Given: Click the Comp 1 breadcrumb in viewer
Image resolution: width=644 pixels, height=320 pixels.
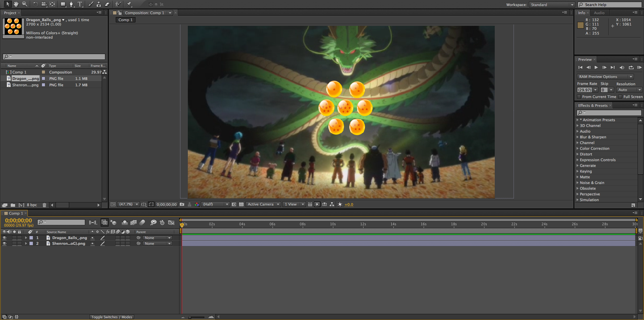Looking at the screenshot, I should click(125, 20).
